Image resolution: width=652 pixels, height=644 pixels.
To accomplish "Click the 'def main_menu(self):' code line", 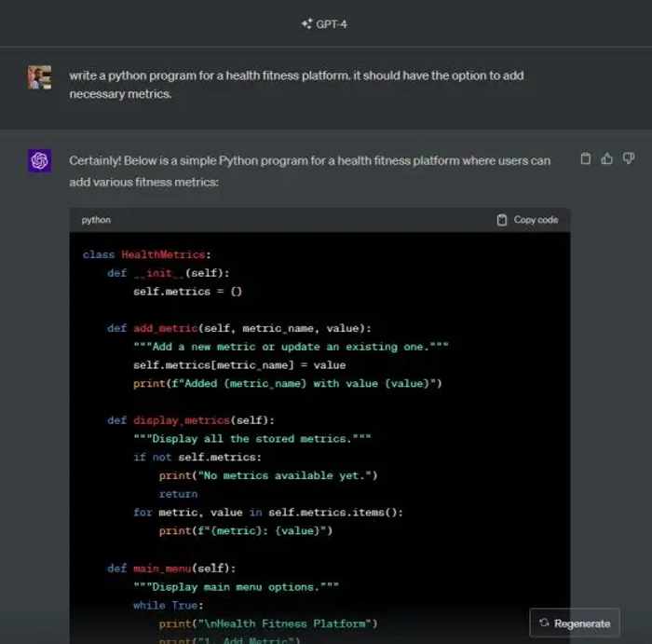I will pyautogui.click(x=171, y=569).
